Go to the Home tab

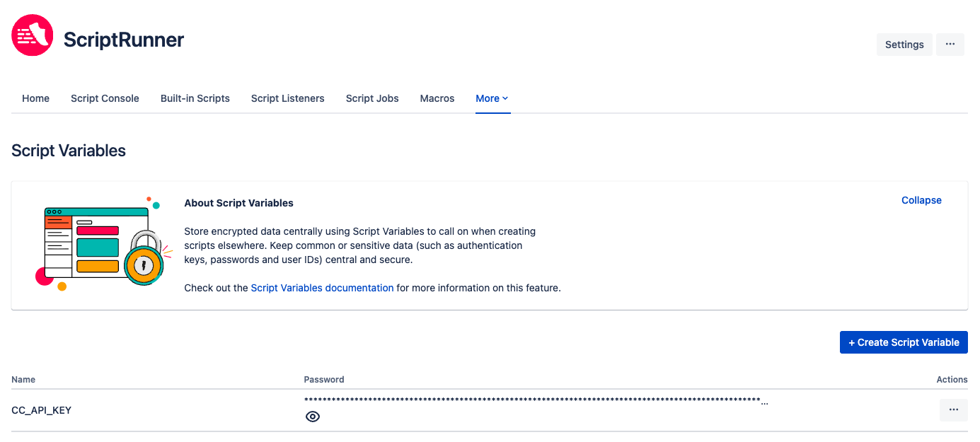(35, 98)
